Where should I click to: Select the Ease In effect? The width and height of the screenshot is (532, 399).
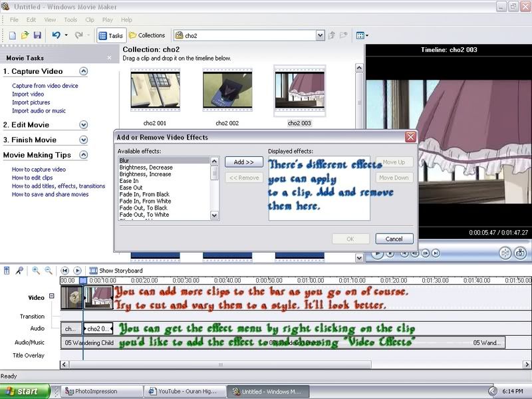129,181
